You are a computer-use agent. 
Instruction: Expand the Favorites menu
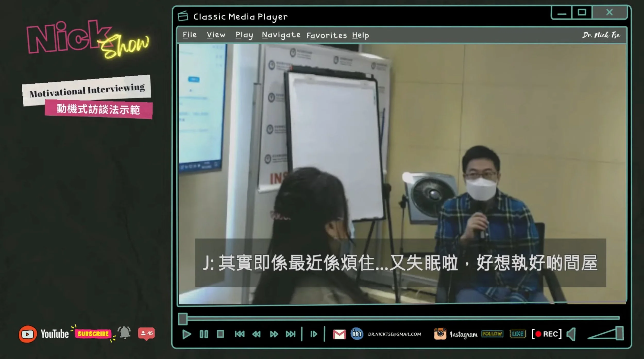click(326, 35)
